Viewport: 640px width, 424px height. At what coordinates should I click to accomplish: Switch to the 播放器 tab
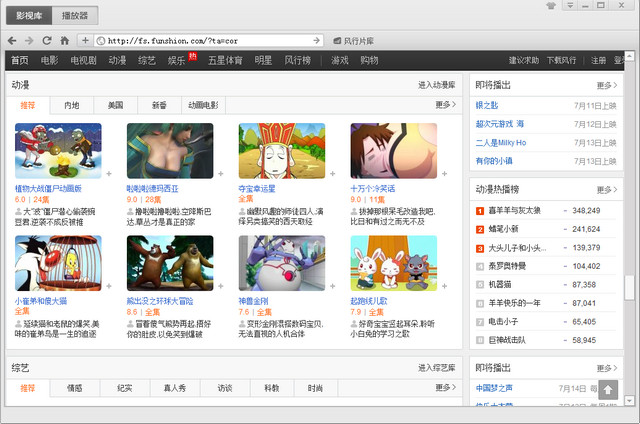(74, 16)
